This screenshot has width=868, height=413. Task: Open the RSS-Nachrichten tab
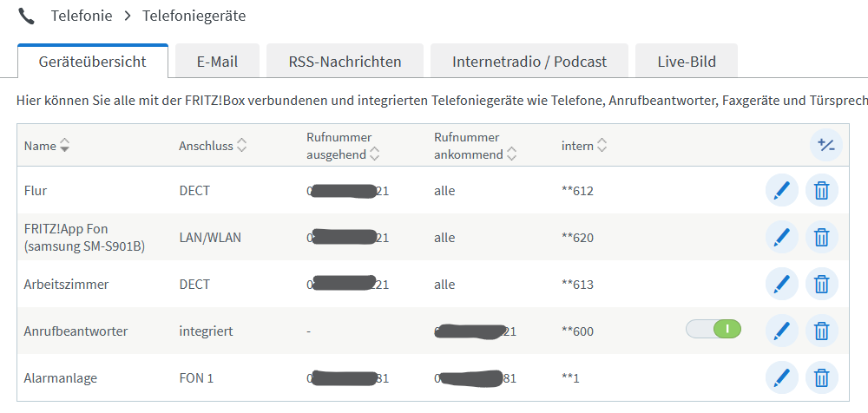[345, 62]
